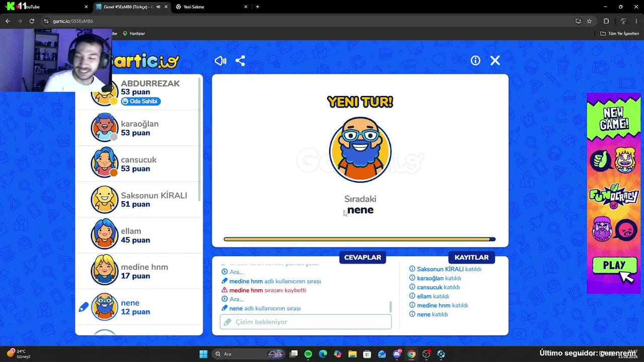Click the Gartic.io logo
The height and width of the screenshot is (362, 644).
pyautogui.click(x=145, y=61)
